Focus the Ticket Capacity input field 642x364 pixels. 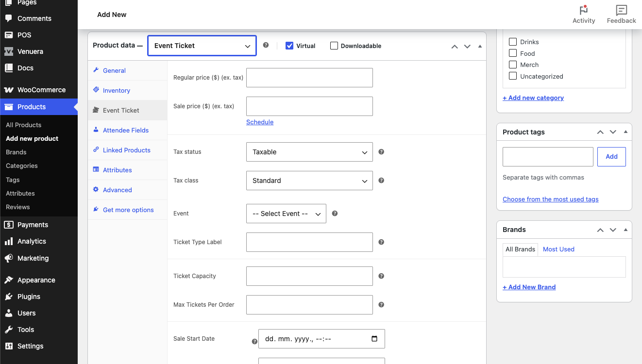(x=309, y=276)
